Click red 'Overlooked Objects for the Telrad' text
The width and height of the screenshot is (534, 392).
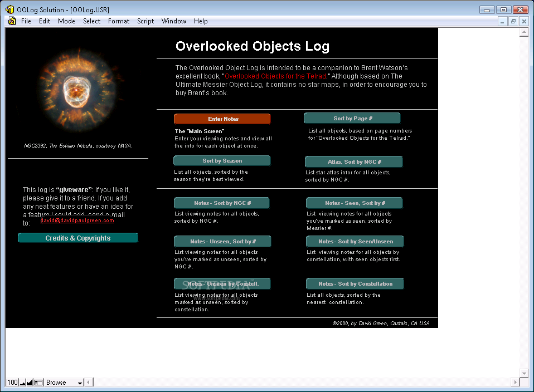coord(275,76)
